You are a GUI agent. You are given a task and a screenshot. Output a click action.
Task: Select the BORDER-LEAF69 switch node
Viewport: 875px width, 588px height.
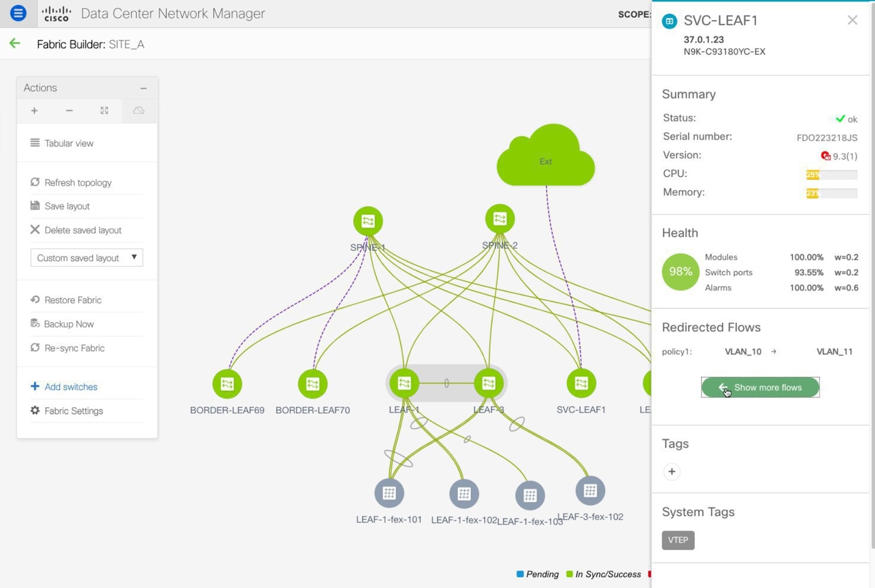tap(227, 384)
